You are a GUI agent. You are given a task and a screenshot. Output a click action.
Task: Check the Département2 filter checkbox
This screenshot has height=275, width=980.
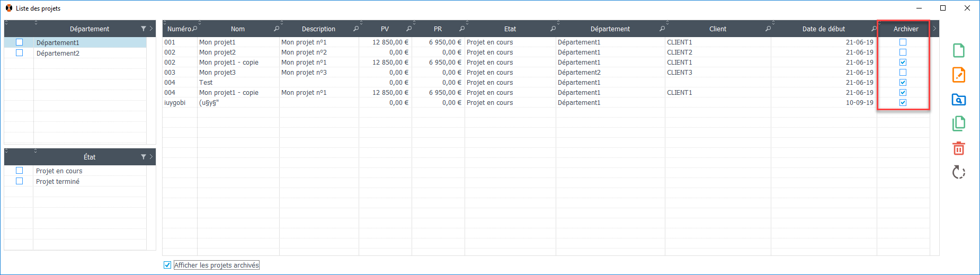[20, 53]
